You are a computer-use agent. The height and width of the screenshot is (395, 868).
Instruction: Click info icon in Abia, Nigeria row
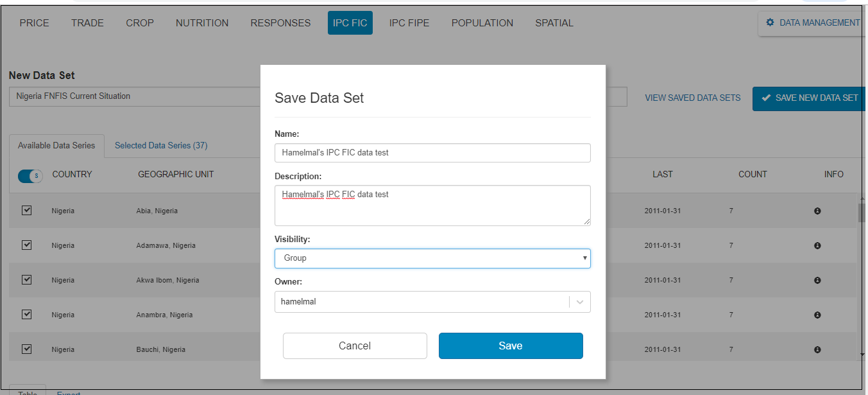(x=817, y=211)
